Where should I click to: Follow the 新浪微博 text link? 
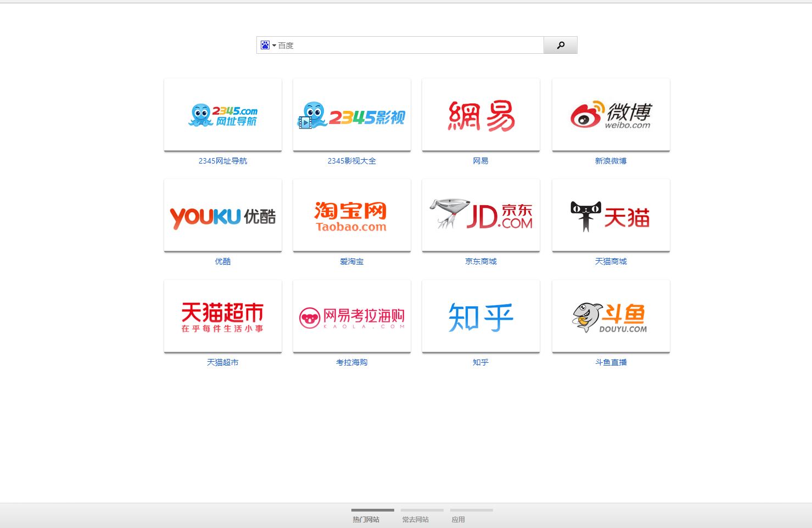click(x=611, y=161)
